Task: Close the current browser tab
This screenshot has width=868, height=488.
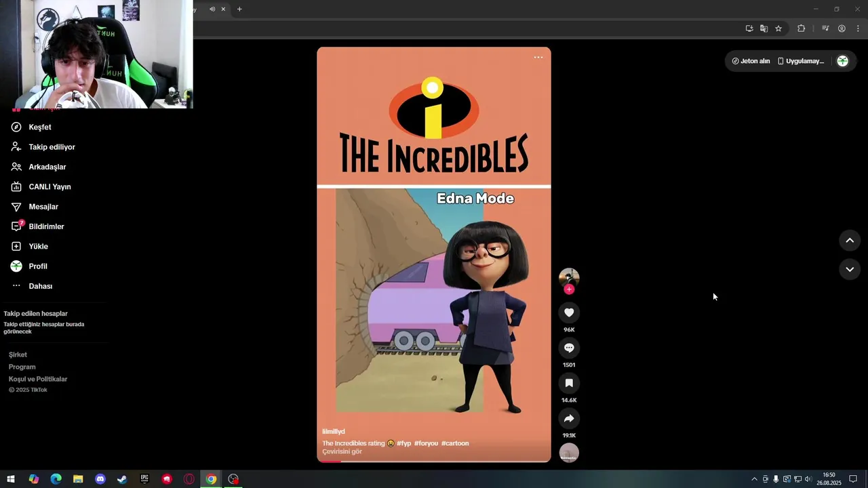Action: [223, 9]
